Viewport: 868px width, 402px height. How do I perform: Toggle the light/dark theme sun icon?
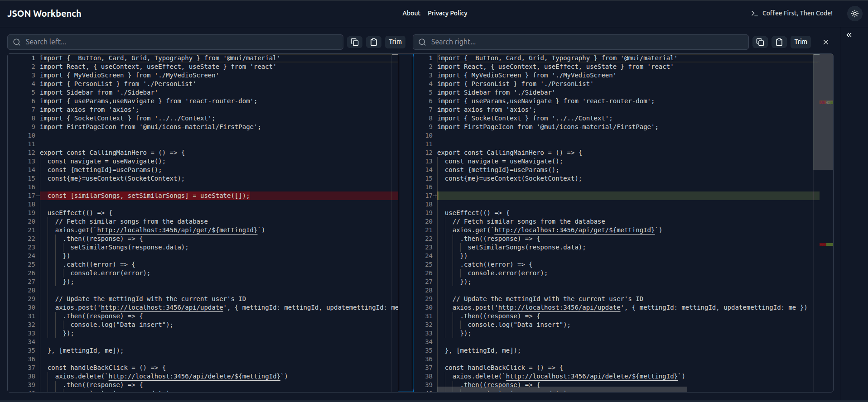coord(854,14)
